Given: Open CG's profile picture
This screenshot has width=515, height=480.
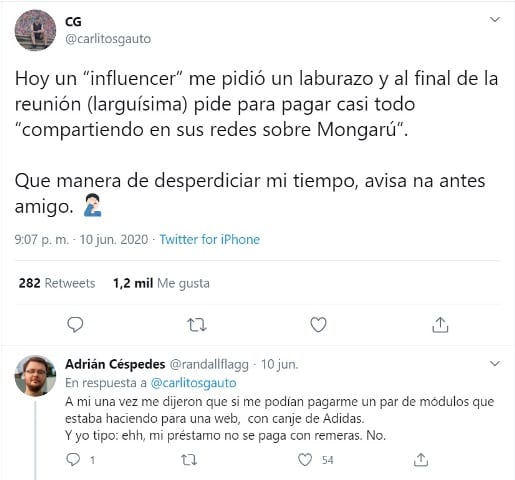Looking at the screenshot, I should coord(35,30).
